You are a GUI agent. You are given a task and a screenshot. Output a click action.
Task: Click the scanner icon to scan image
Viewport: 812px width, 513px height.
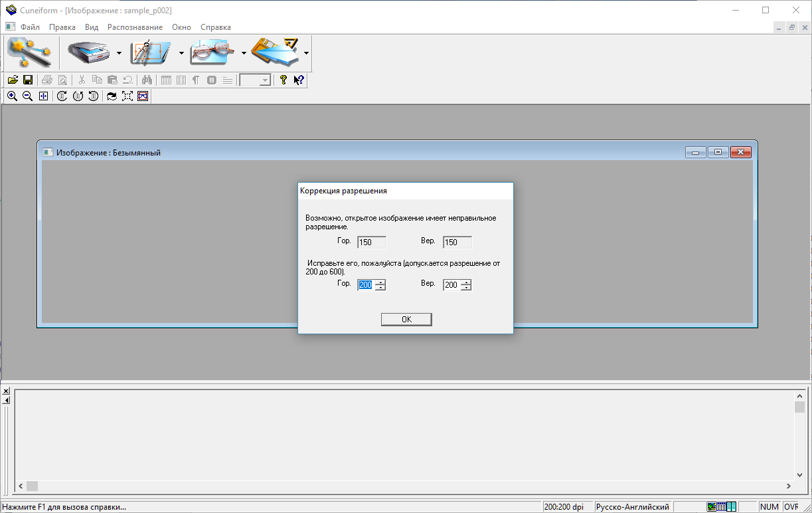[x=88, y=52]
